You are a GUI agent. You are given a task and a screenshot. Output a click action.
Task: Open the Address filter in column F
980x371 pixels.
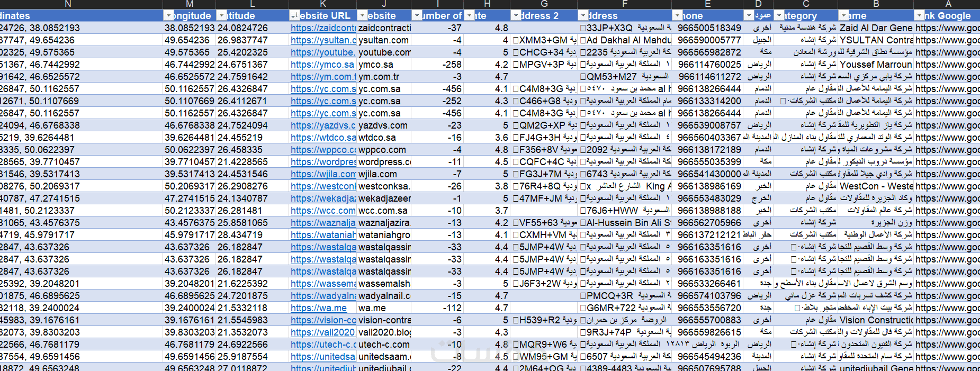click(583, 15)
